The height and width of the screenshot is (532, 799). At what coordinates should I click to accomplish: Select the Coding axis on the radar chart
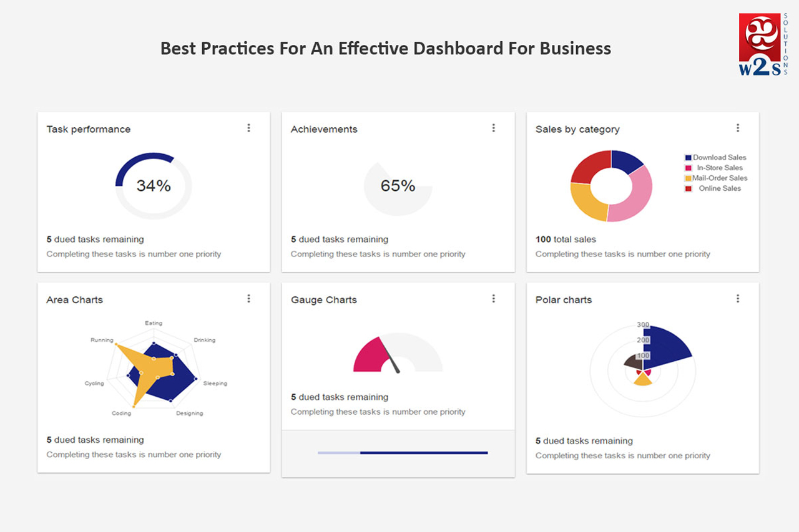[x=122, y=413]
